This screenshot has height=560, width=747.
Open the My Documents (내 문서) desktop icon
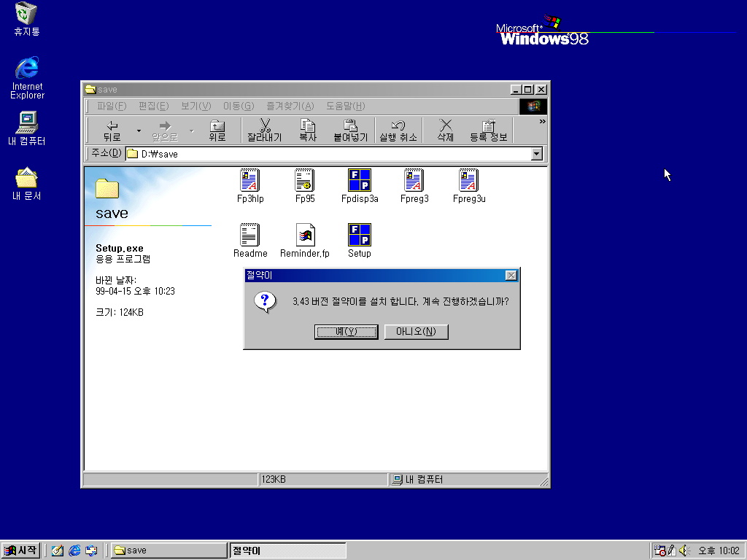click(27, 184)
